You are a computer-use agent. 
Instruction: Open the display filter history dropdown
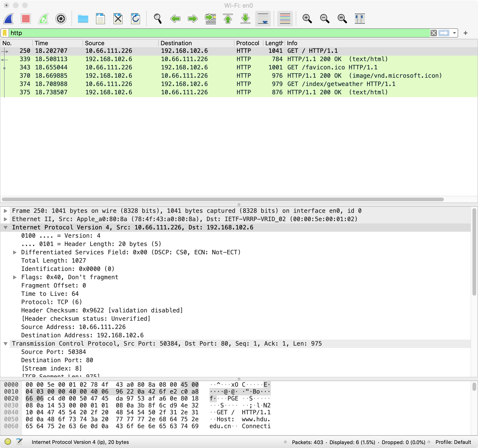pyautogui.click(x=454, y=33)
